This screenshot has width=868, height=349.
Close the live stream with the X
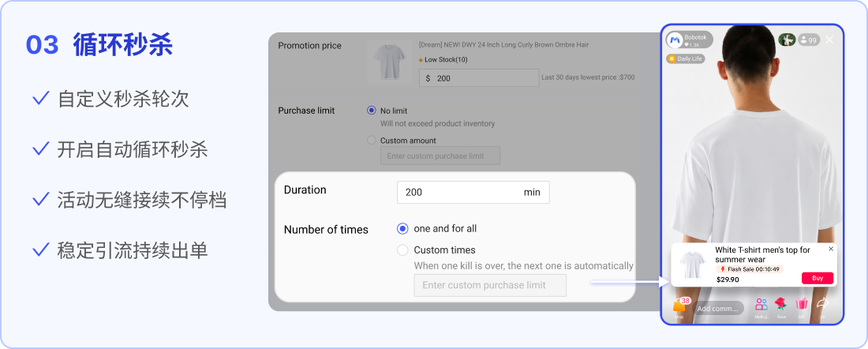[829, 40]
